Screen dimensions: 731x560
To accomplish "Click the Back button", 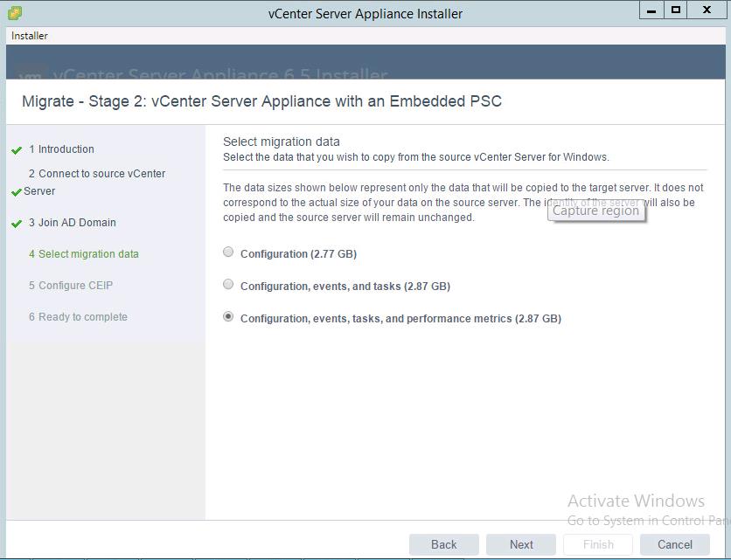I will click(444, 544).
